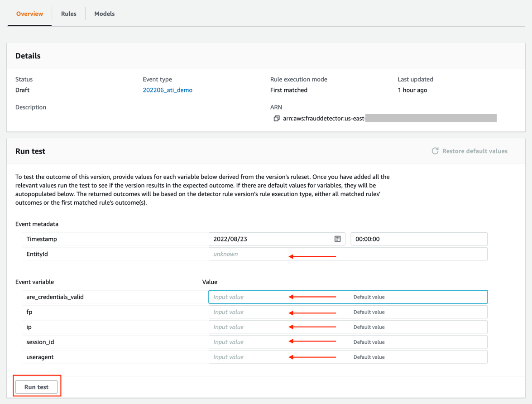Click the Run test section heading
532x404 pixels.
30,151
